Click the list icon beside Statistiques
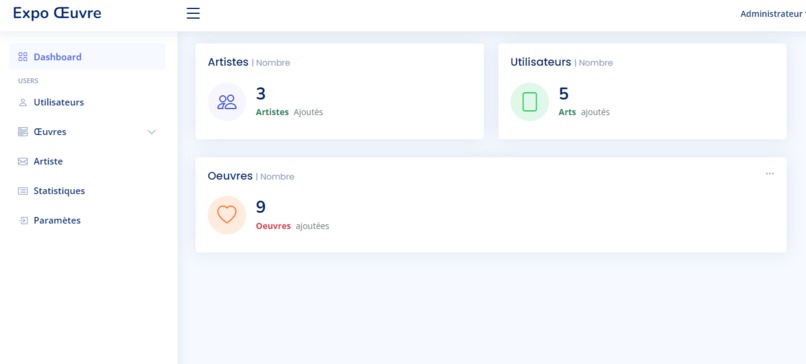 (23, 191)
